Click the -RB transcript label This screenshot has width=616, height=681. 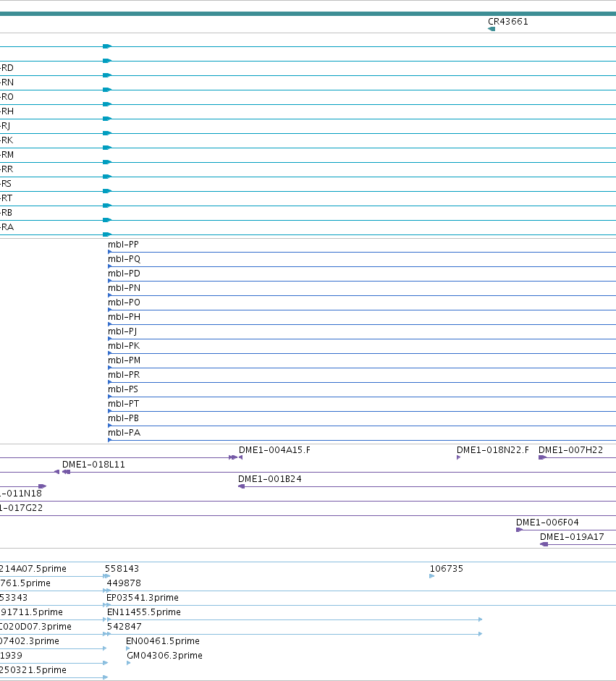pos(6,212)
